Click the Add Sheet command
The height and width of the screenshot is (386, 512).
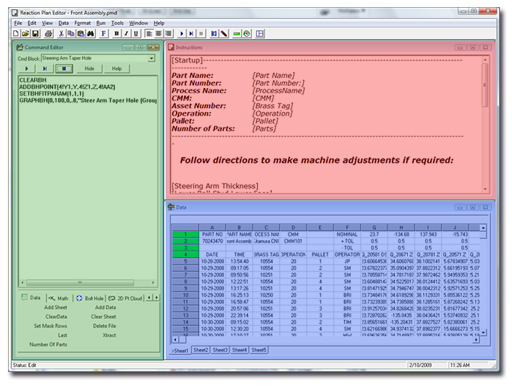[x=56, y=307]
